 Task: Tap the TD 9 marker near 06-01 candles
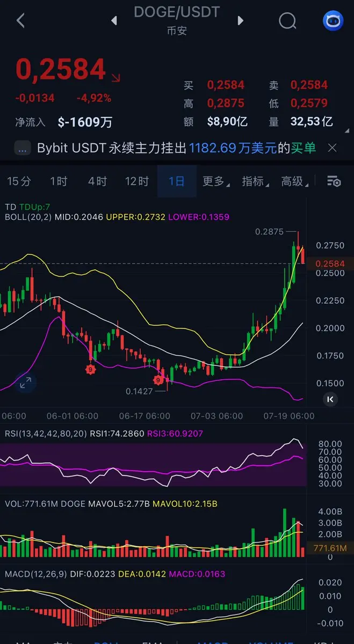[x=91, y=369]
